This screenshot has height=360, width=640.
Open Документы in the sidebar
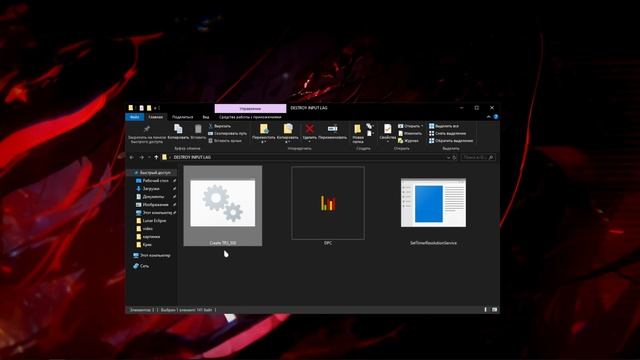[x=153, y=197]
